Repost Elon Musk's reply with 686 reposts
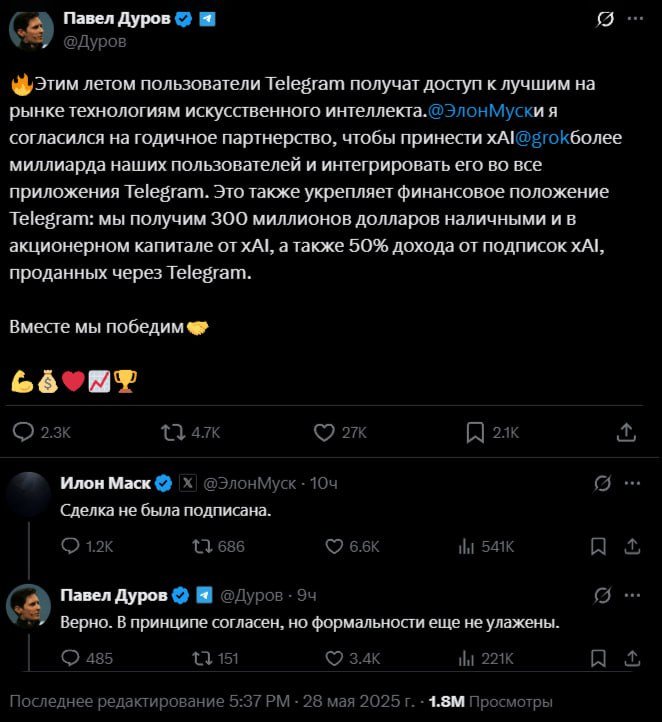The width and height of the screenshot is (662, 722). pyautogui.click(x=201, y=546)
